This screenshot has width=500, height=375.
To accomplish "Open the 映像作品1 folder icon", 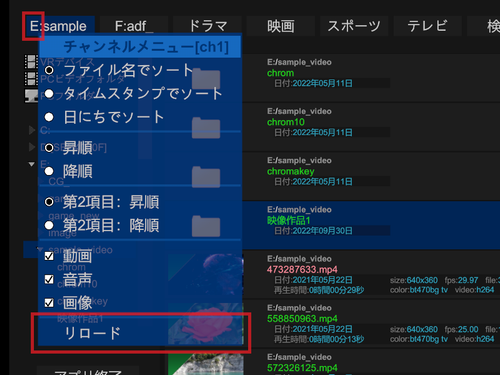I will coord(206,226).
